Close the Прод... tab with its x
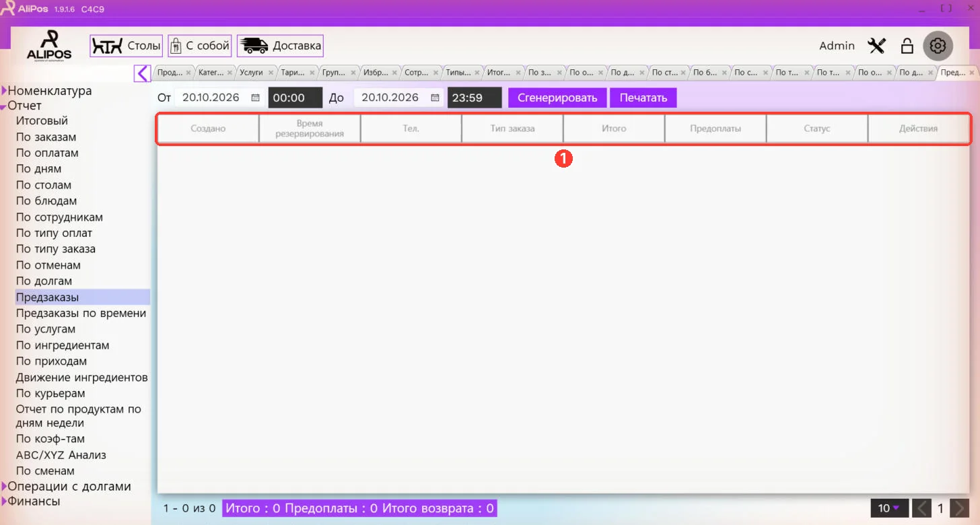This screenshot has width=980, height=525. (188, 73)
